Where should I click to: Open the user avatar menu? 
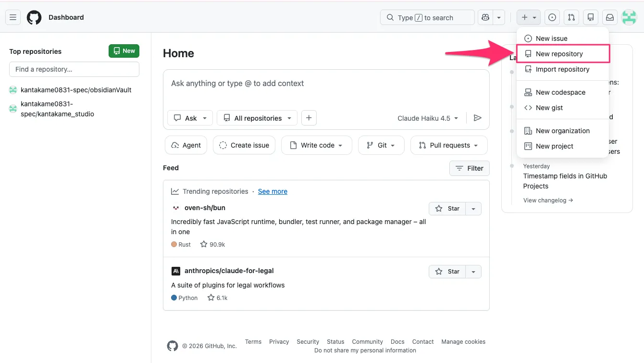629,18
